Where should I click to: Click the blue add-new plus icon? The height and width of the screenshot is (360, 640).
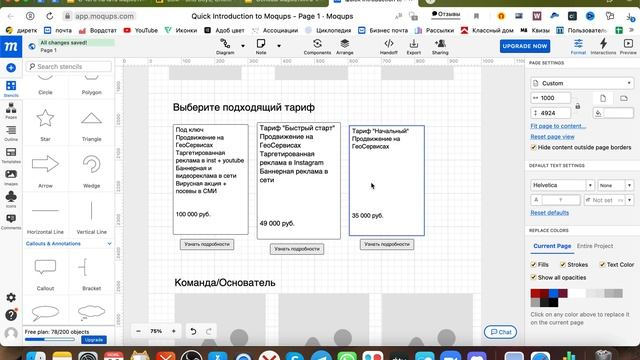pos(11,68)
